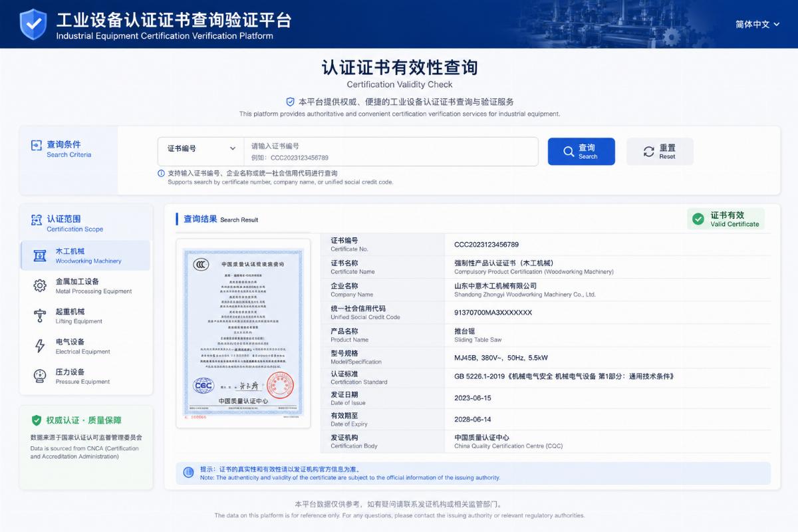Click expiry date 2028-06-14

(473, 419)
